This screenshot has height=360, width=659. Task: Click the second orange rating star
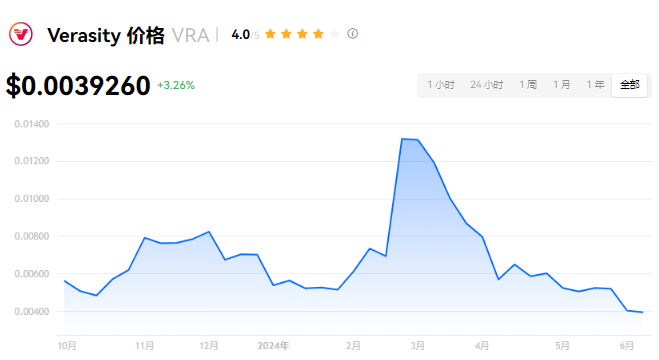287,34
